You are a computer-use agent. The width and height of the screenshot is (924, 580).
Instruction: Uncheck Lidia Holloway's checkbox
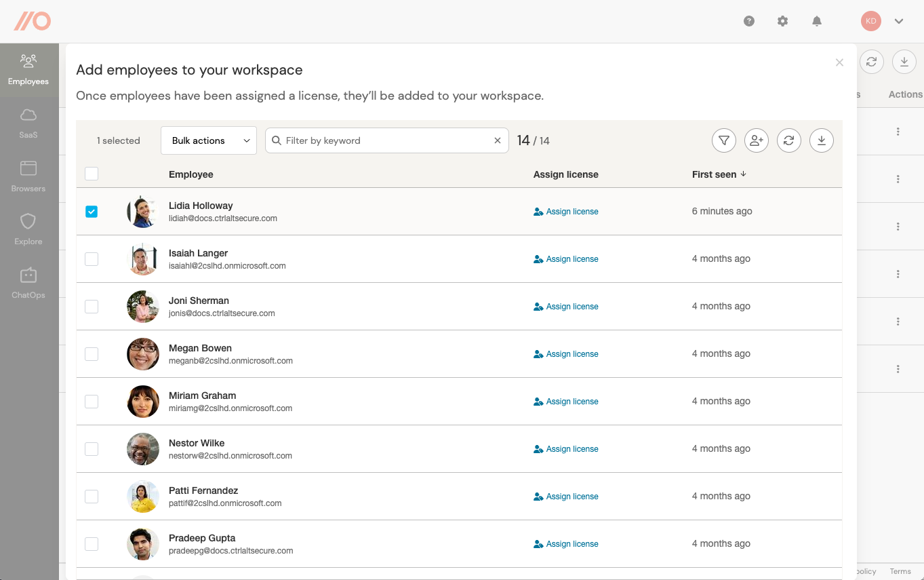click(92, 212)
